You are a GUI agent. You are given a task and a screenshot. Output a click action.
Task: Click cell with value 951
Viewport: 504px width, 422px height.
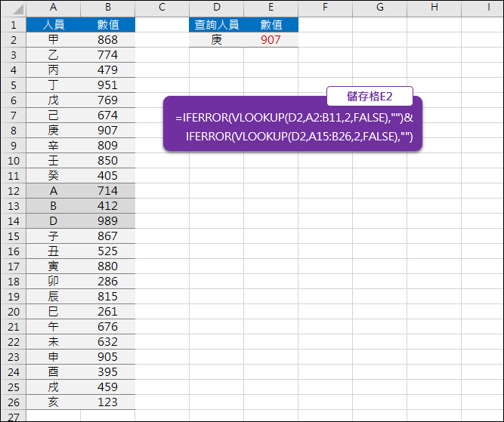point(108,85)
